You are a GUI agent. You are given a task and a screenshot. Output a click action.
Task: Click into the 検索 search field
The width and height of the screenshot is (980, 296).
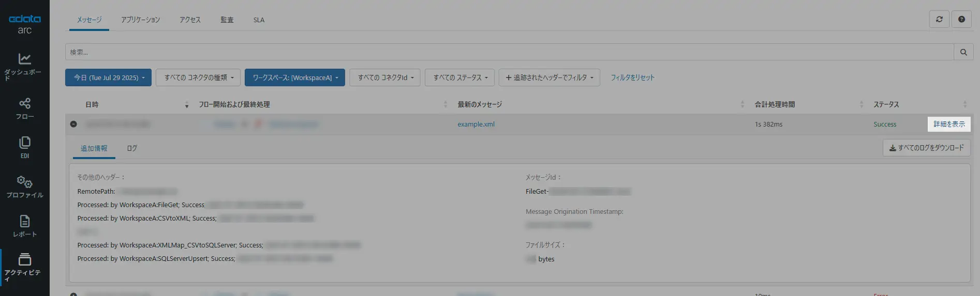tap(509, 52)
